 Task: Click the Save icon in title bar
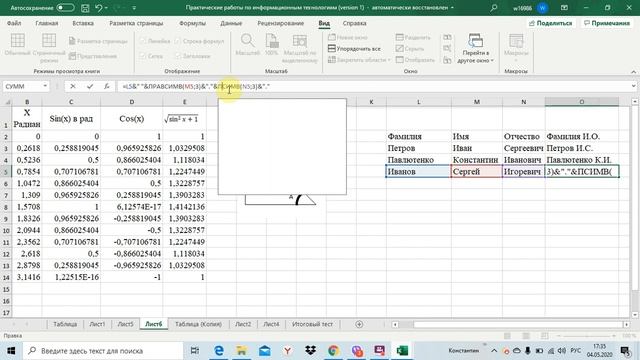point(85,8)
